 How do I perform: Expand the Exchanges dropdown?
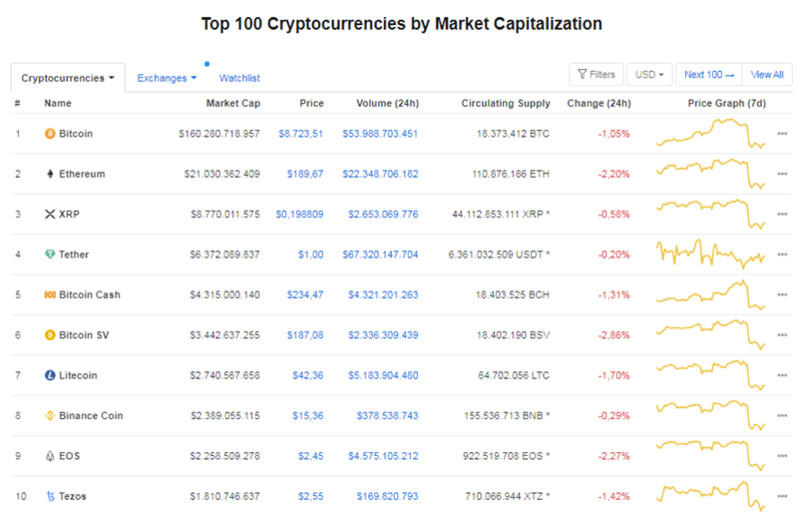pos(167,77)
